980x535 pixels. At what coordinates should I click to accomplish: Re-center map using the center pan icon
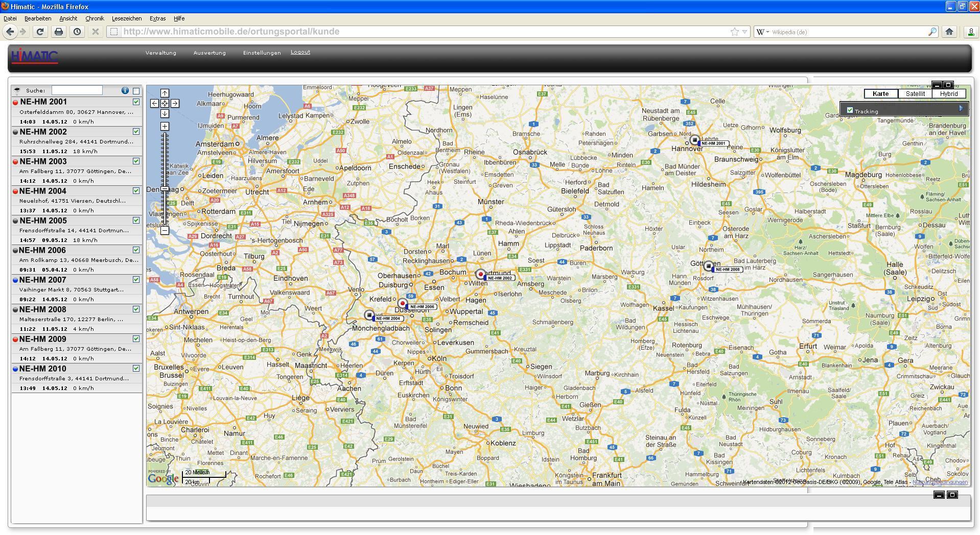tap(165, 103)
